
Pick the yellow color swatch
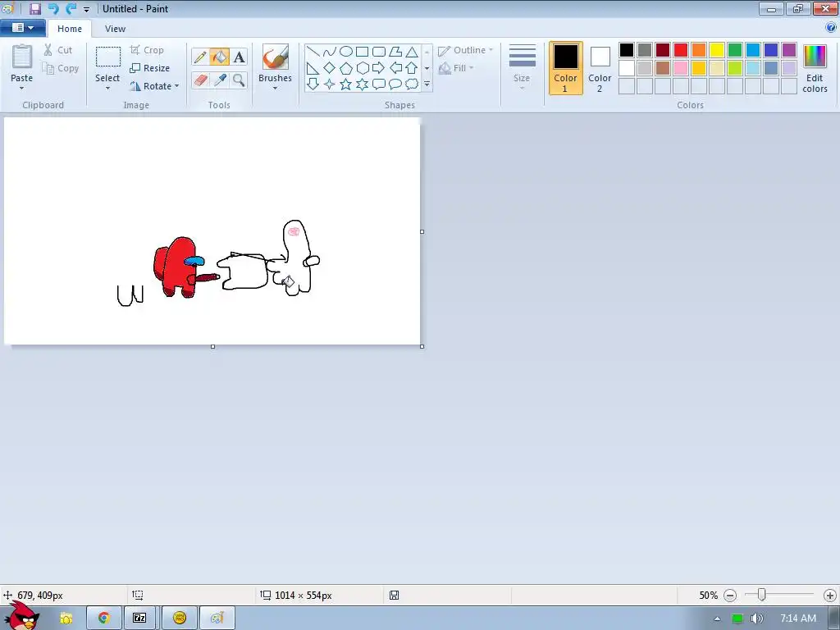coord(717,50)
